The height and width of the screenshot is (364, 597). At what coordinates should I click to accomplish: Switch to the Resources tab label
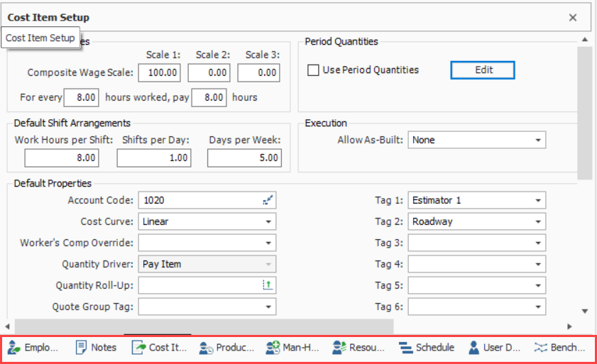point(367,348)
